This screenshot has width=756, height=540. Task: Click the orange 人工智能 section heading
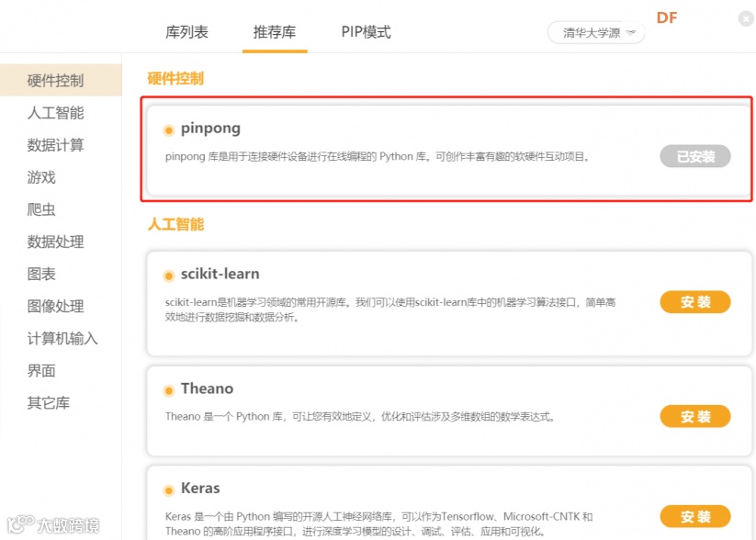click(175, 224)
